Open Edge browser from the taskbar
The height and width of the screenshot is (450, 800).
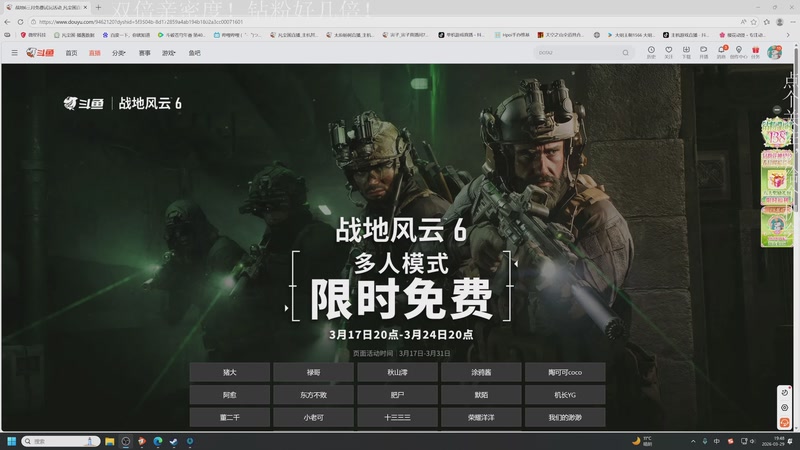point(158,441)
